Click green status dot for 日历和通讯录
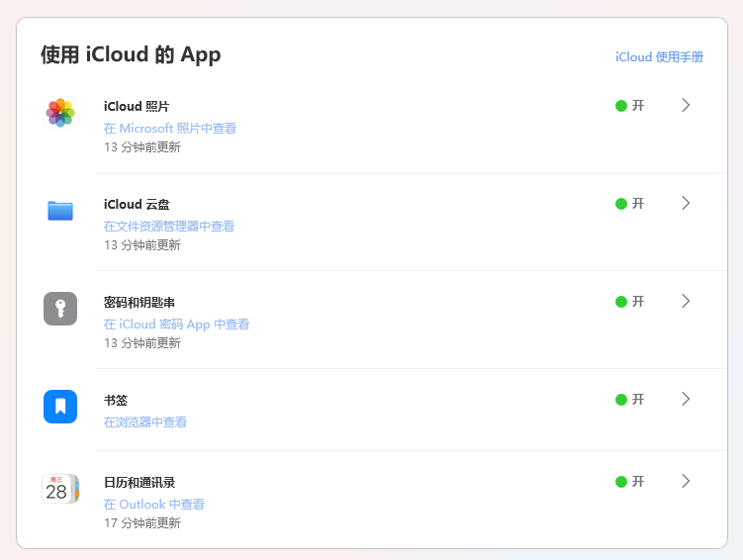Viewport: 743px width, 560px height. click(621, 482)
